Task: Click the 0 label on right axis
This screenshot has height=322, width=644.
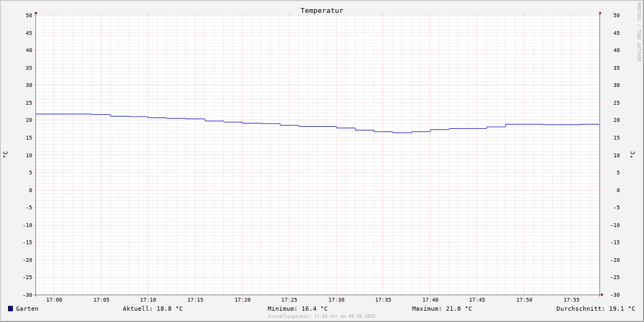Action: tap(618, 190)
